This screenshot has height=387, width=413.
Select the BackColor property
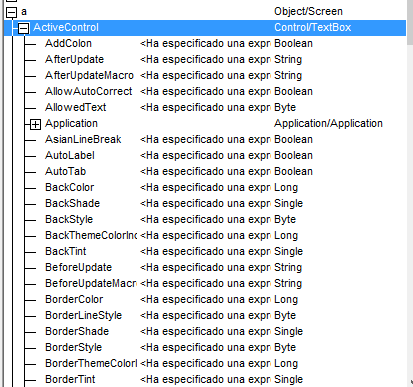pos(70,187)
